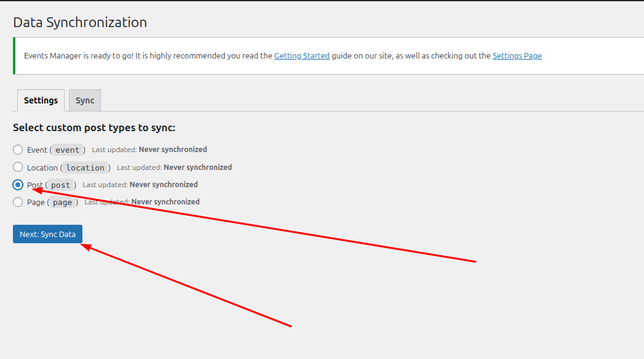Viewport: 644px width, 359px height.
Task: Click the selected Post radio button
Action: (x=18, y=185)
